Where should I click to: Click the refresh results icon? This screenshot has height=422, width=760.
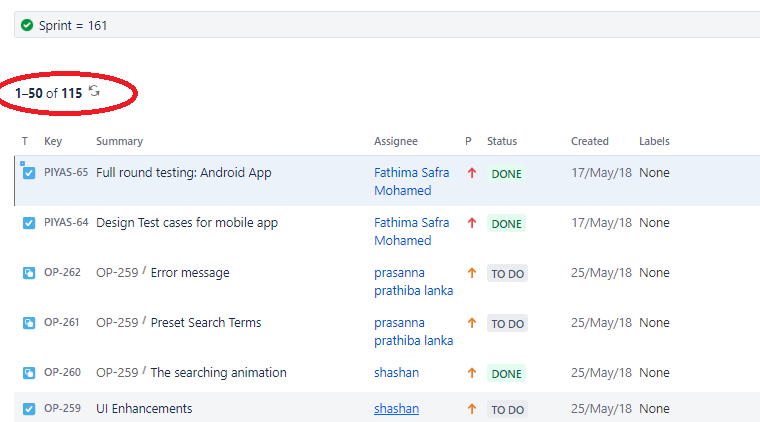point(94,92)
